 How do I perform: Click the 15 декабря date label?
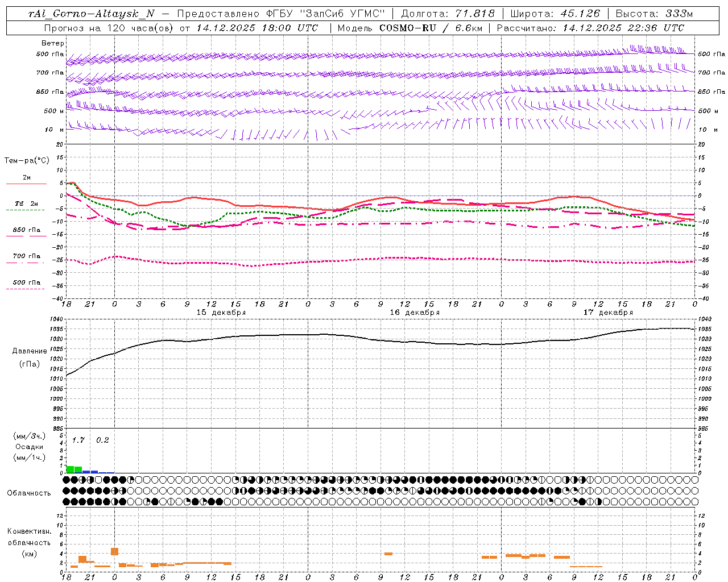pyautogui.click(x=221, y=313)
